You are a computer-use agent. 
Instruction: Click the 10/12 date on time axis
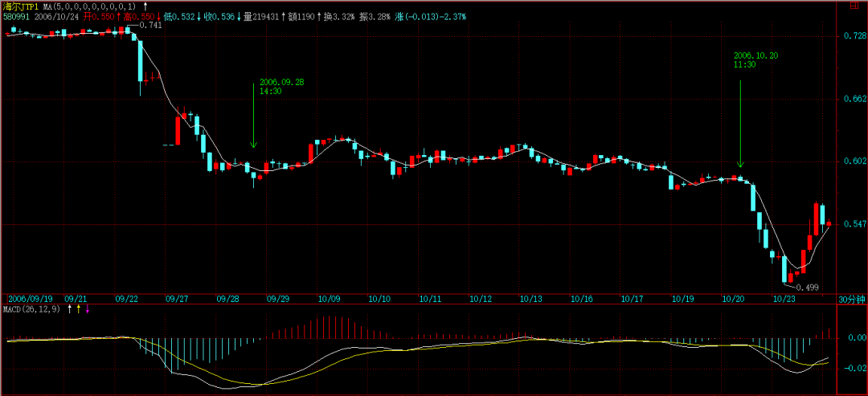(x=481, y=299)
